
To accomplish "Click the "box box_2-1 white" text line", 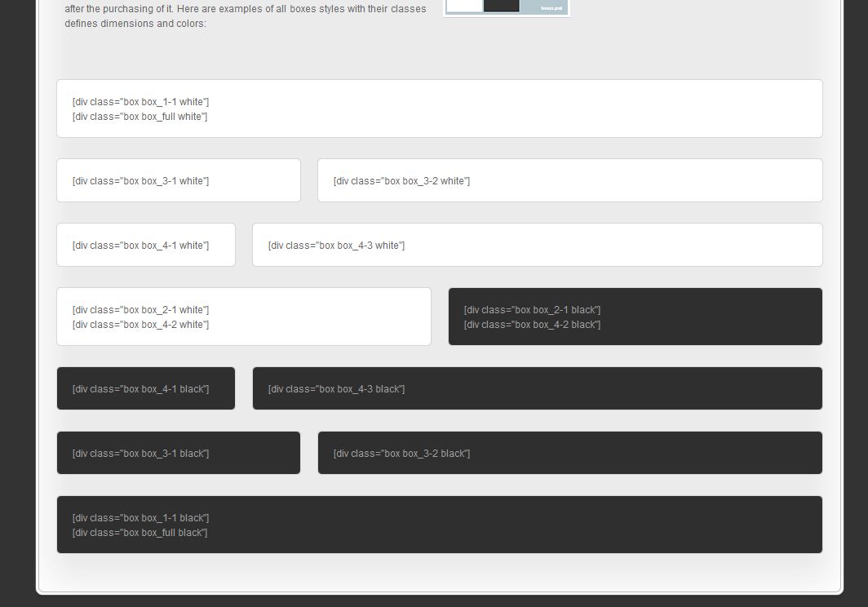I will point(140,310).
